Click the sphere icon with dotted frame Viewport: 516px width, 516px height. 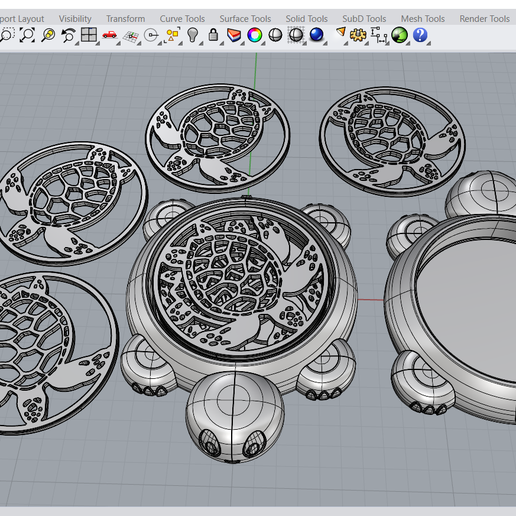(x=296, y=35)
